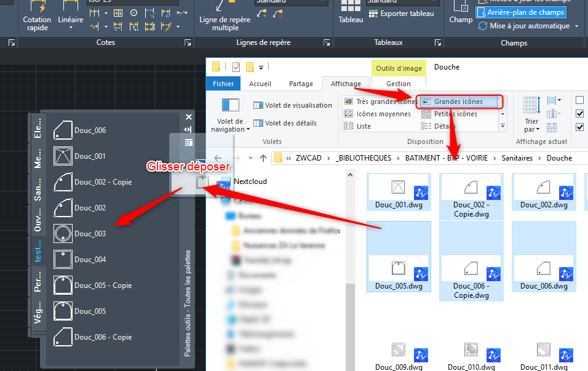
Task: Expand the Linéaire dimension dropdown arrow
Action: [x=71, y=28]
